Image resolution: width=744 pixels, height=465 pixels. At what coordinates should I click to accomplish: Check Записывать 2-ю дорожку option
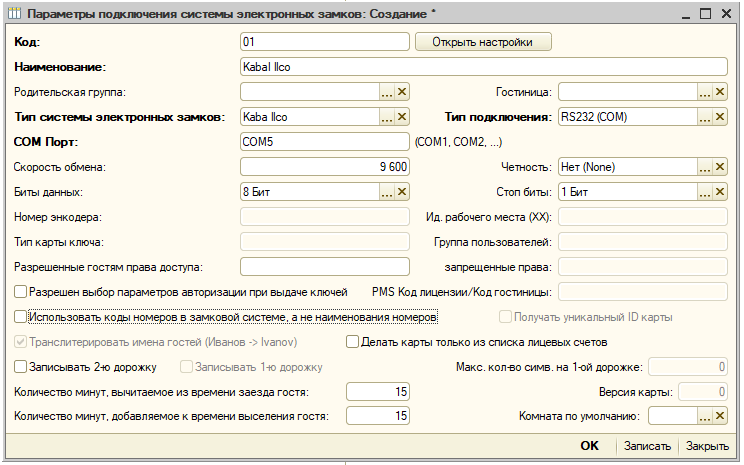point(20,367)
